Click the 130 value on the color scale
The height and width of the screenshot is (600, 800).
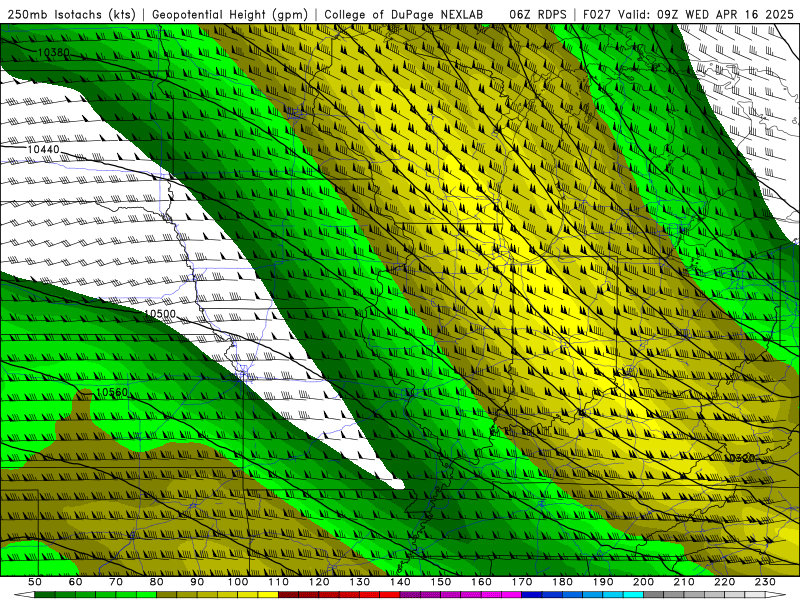click(x=360, y=582)
